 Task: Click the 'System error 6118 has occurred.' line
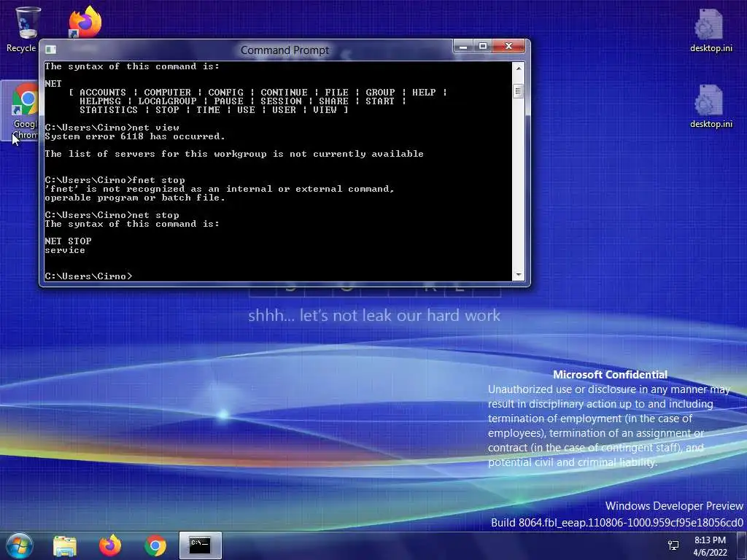[134, 136]
